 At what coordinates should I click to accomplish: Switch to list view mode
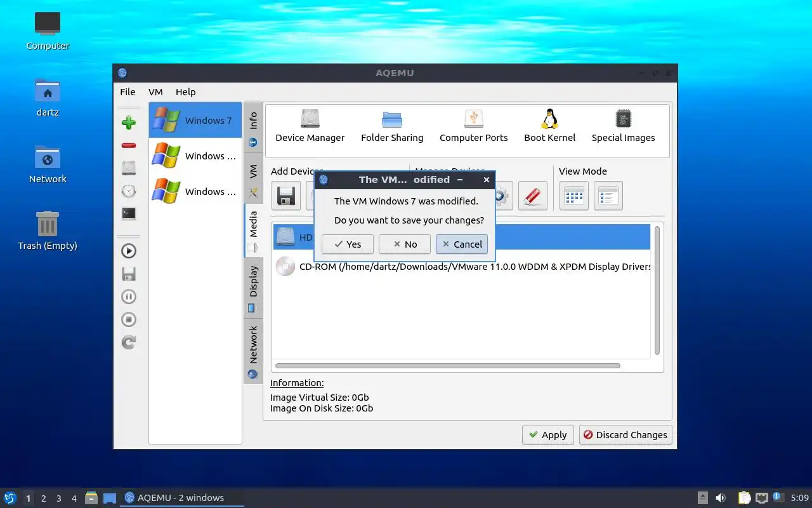coord(608,196)
